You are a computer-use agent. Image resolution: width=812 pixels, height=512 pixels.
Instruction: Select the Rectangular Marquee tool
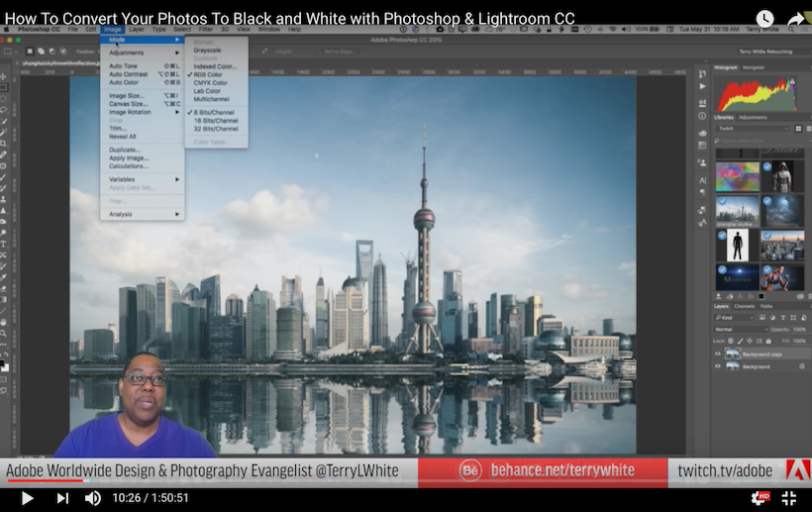4,87
